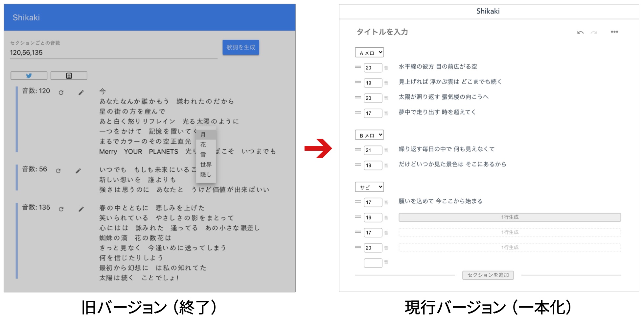644x329 pixels.
Task: Edit the 120-syllable section with pencil icon
Action: click(81, 93)
